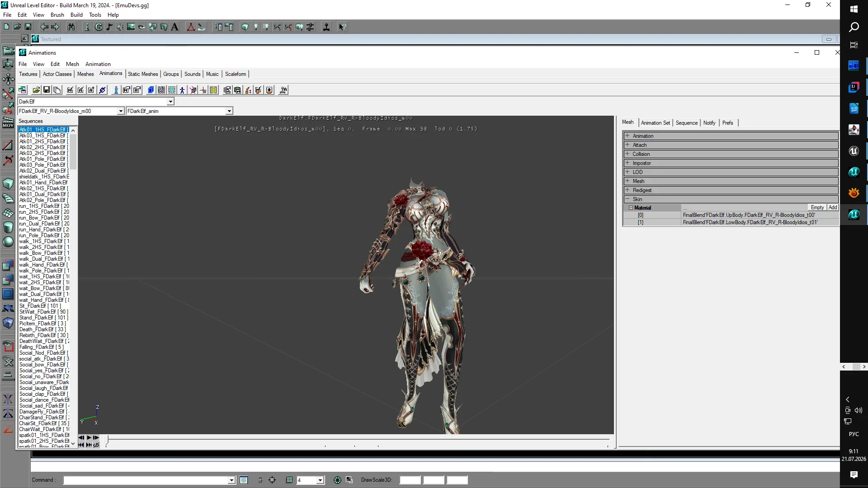Click the Command input field
This screenshot has height=488, width=868.
pos(149,480)
